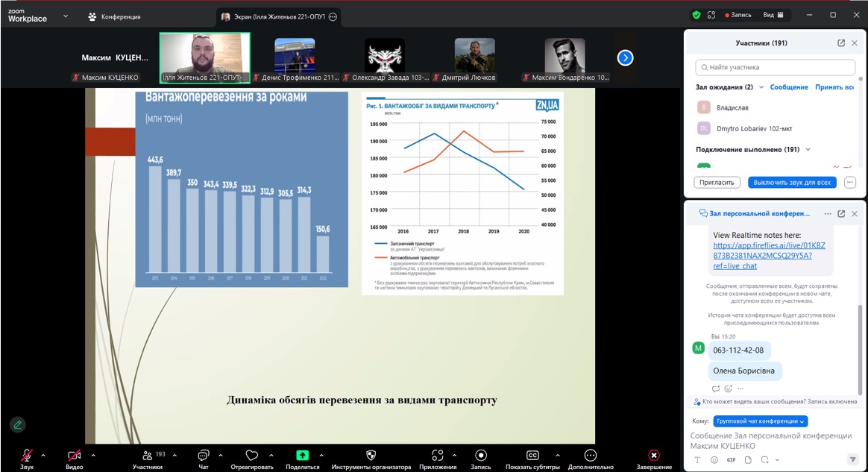Expand the Групповой чат конференции recipient dropdown

[x=760, y=421]
